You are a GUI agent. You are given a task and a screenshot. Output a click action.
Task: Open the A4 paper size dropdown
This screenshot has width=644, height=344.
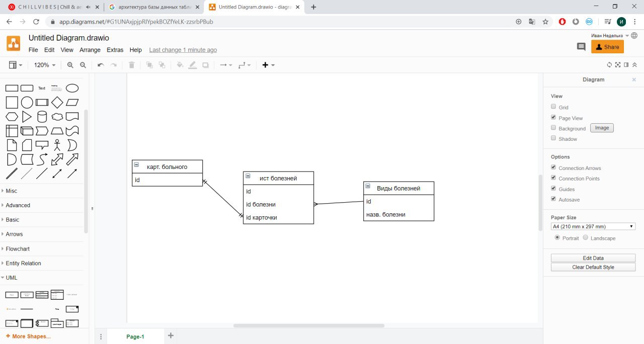593,226
